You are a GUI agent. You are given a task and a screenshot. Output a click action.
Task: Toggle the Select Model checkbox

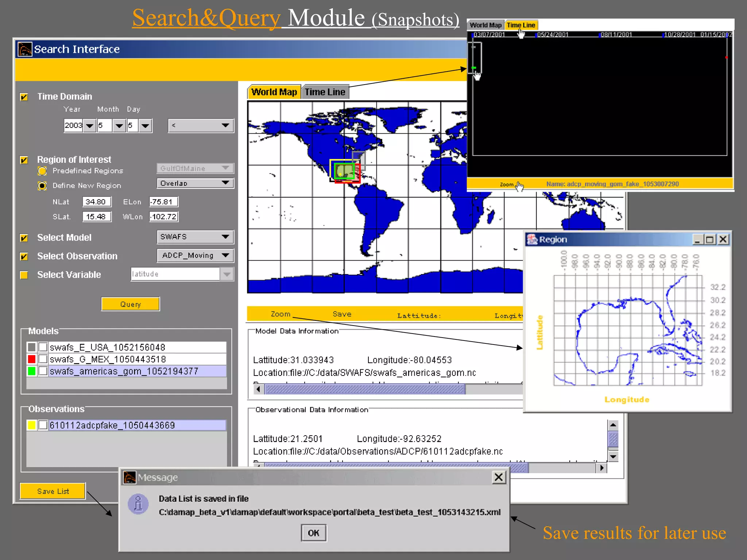click(x=24, y=238)
